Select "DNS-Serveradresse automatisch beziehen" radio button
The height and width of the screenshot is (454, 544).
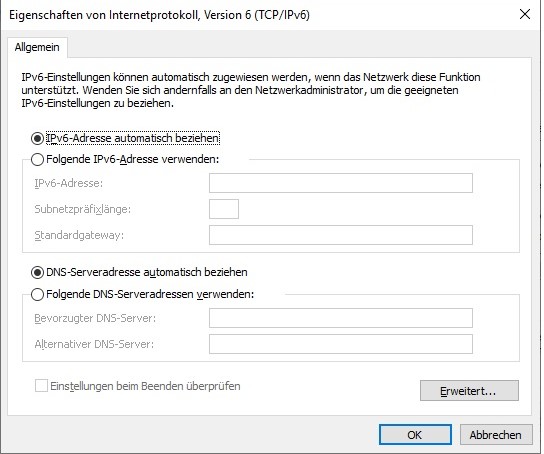[x=37, y=272]
